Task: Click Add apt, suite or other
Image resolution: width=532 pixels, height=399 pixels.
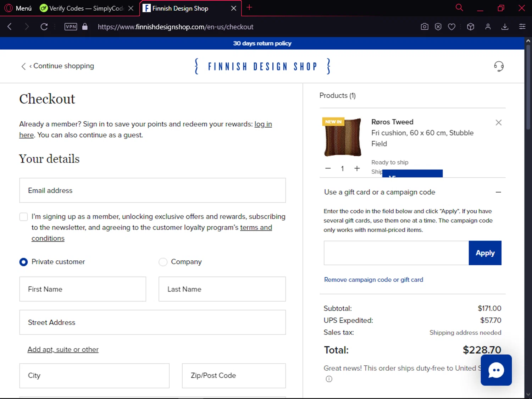Action: [x=63, y=349]
